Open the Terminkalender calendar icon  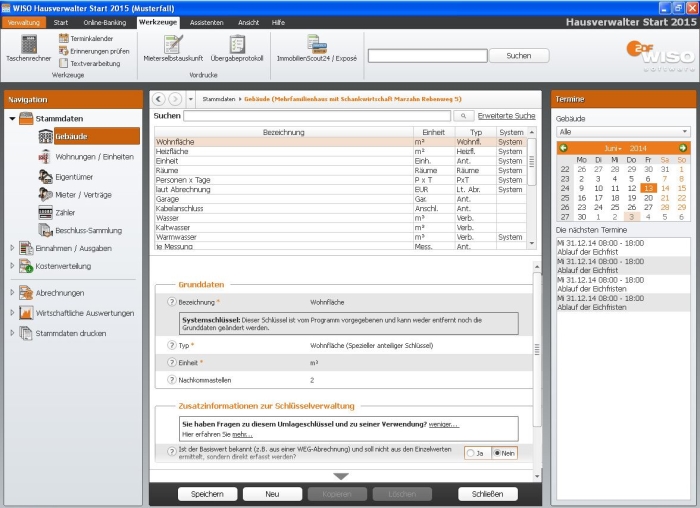click(x=64, y=38)
